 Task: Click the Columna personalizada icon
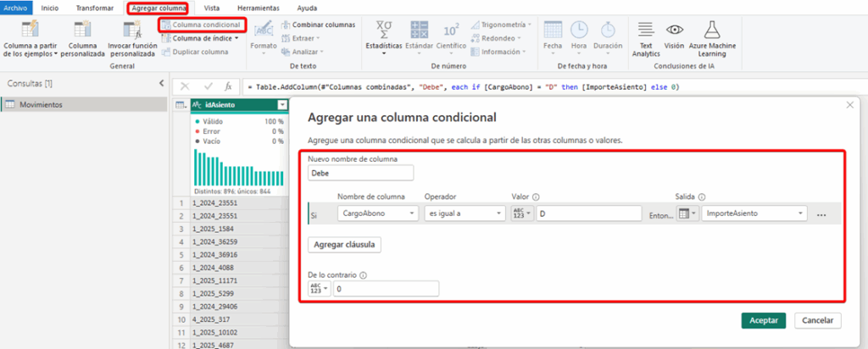coord(82,30)
